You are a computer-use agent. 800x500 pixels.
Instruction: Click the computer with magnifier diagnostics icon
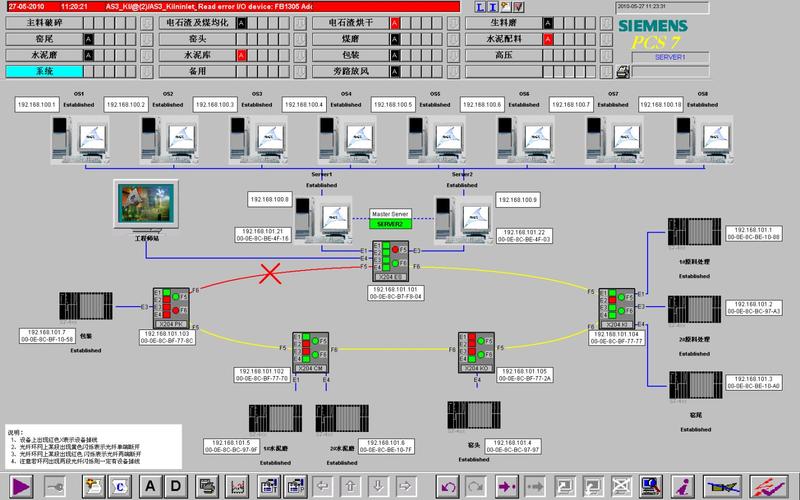point(652,486)
